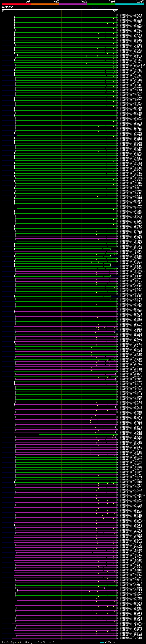146x644 pixels.
Task: Click hit label UniRef100_Q9LVM0
Action: tap(131, 80)
